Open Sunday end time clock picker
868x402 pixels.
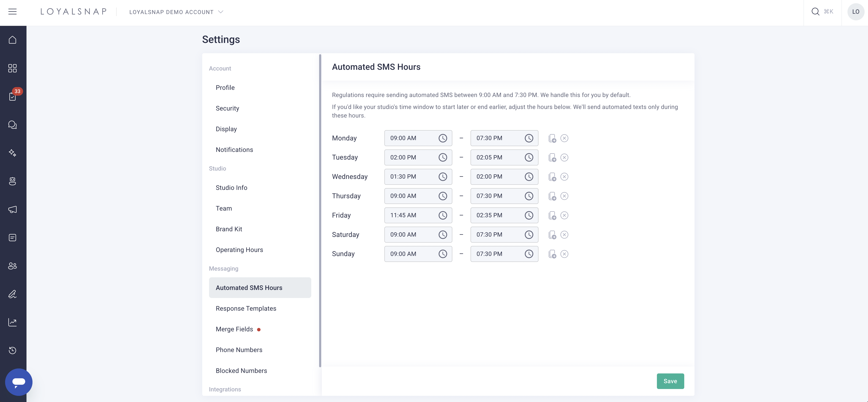click(x=529, y=254)
